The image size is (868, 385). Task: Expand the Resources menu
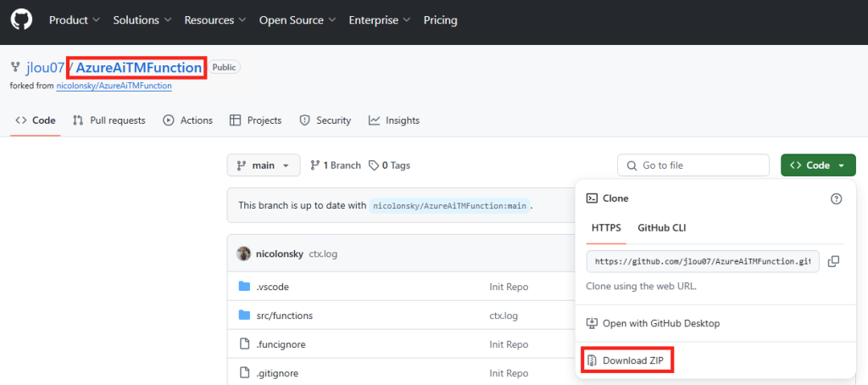click(215, 20)
